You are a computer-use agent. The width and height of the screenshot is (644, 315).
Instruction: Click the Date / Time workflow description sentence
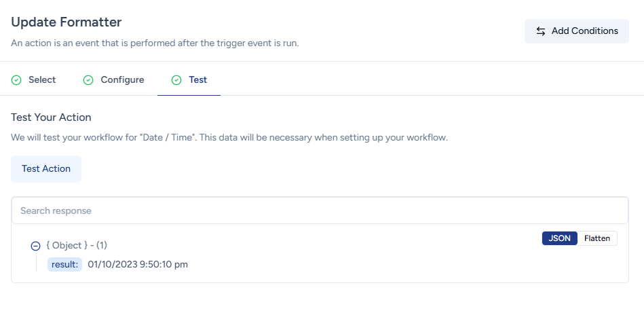[229, 137]
